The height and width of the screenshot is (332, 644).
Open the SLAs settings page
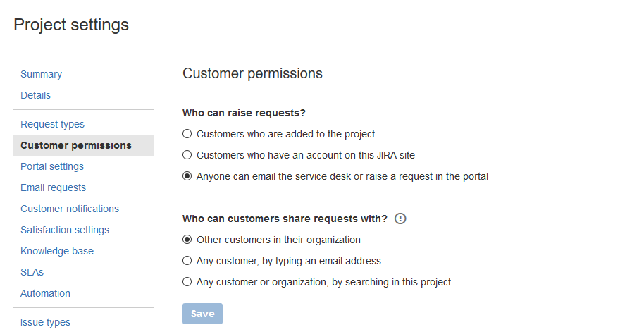click(32, 272)
